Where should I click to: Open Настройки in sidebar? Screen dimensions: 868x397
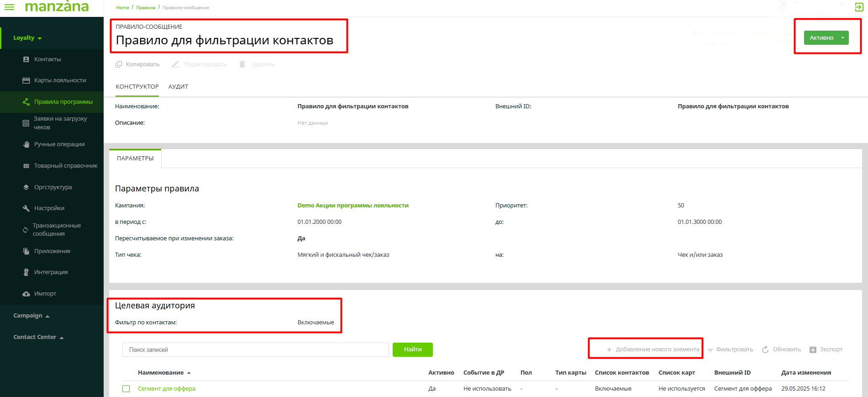(x=49, y=208)
